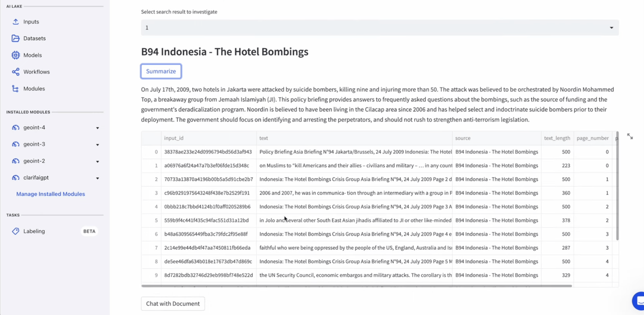The height and width of the screenshot is (315, 644).
Task: Click the Labeling tag icon
Action: (x=16, y=231)
